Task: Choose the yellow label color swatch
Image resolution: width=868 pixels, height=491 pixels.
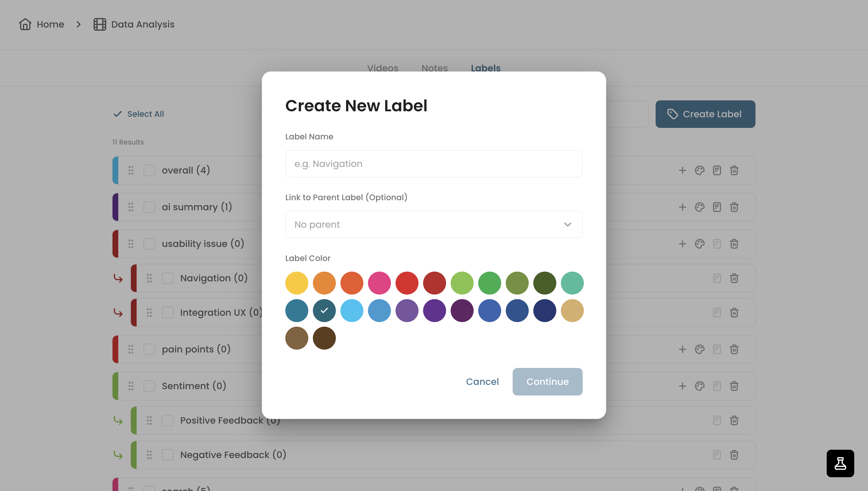Action: tap(297, 283)
